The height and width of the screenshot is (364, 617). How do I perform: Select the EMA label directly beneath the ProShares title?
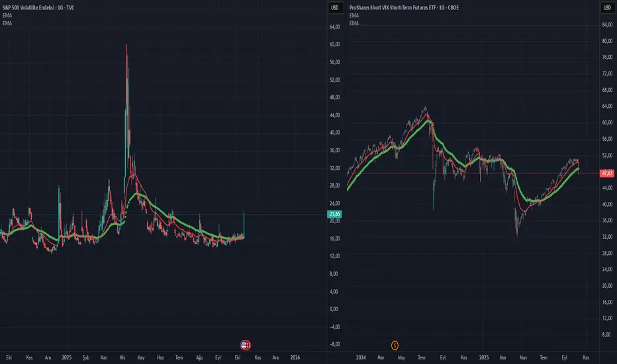[354, 15]
